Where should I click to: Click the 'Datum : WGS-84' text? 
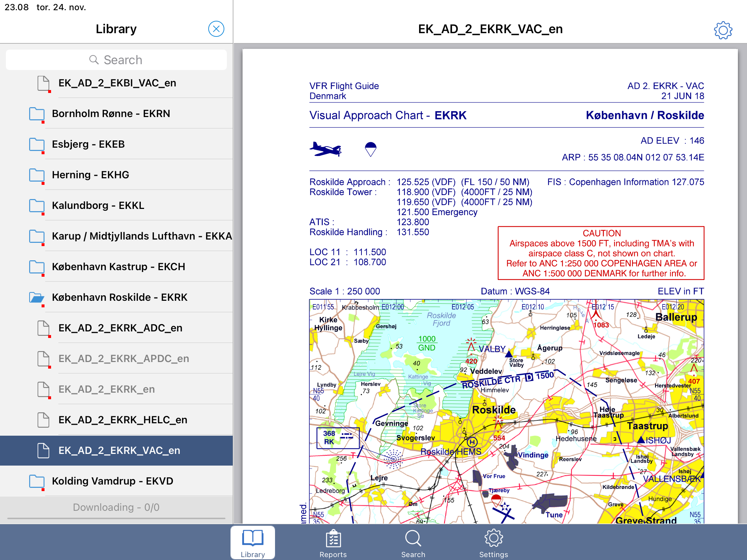515,291
